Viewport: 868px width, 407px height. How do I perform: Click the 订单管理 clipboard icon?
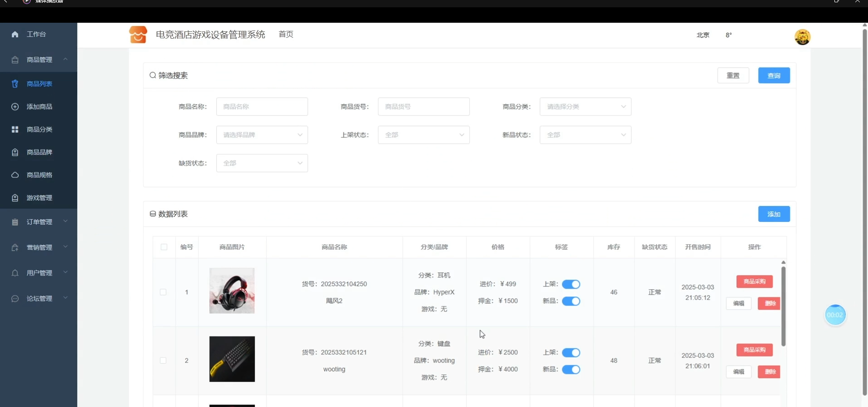15,222
